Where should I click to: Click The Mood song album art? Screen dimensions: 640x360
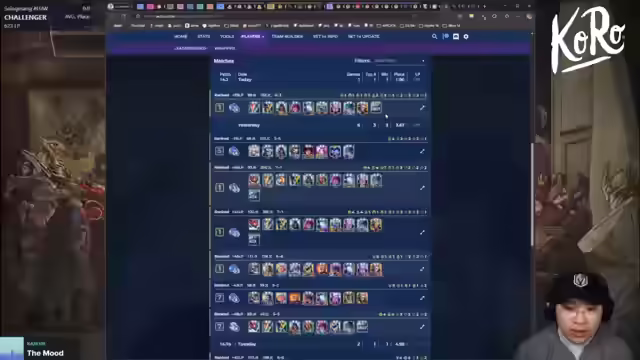coord(12,349)
